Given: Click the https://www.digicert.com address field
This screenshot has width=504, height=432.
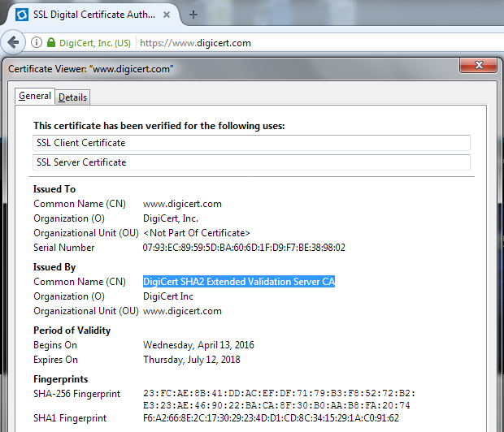Looking at the screenshot, I should [195, 43].
